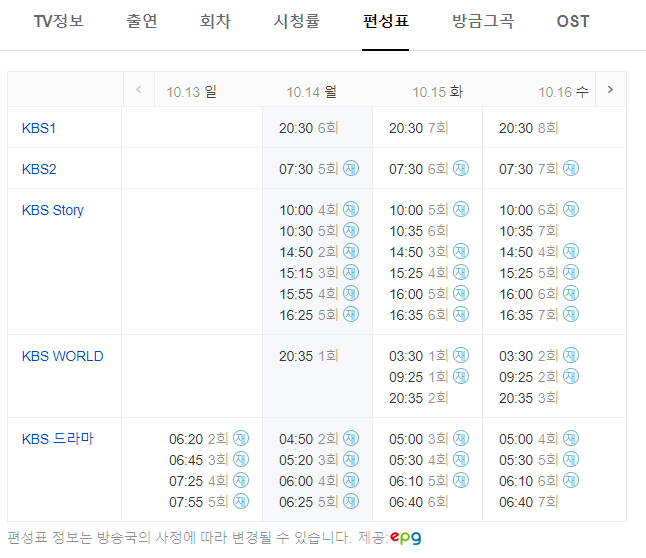Click the rerun icon beside 16:35 7회
Viewport: 646px width, 558px height.
[571, 314]
